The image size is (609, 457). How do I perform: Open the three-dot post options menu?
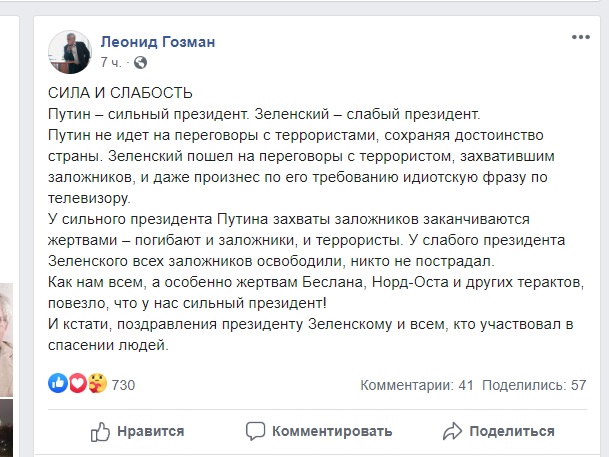point(580,38)
